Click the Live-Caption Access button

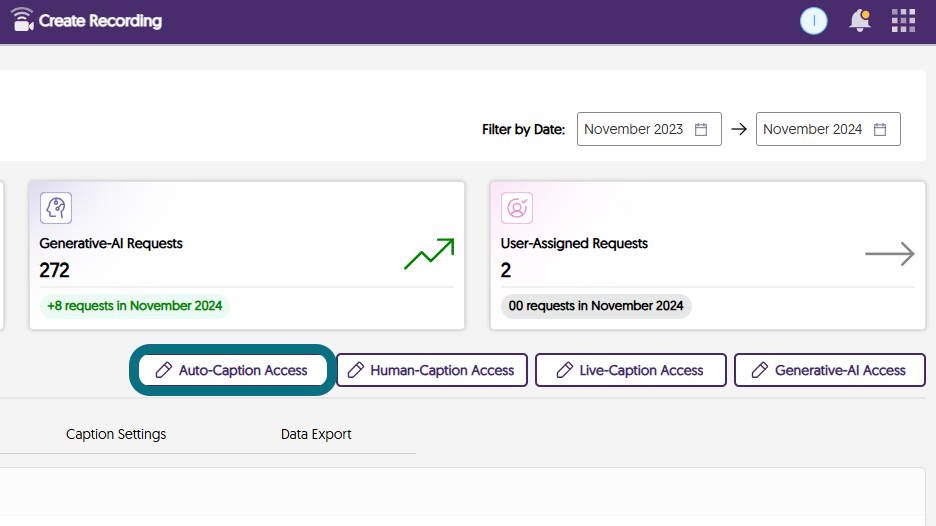[x=631, y=370]
